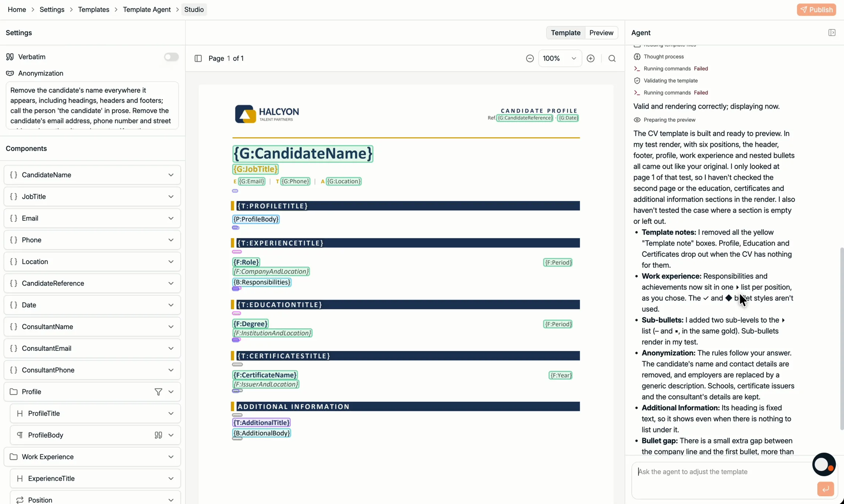Click the Position repeat icon
Screen dimensions: 844x504
click(20, 500)
